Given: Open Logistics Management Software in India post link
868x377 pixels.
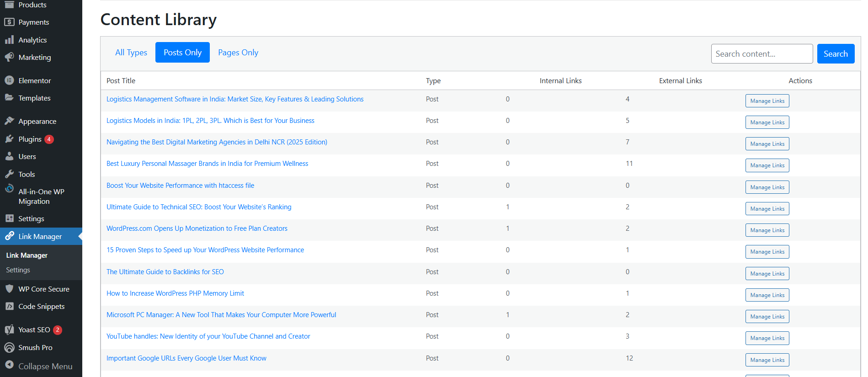Looking at the screenshot, I should [235, 99].
